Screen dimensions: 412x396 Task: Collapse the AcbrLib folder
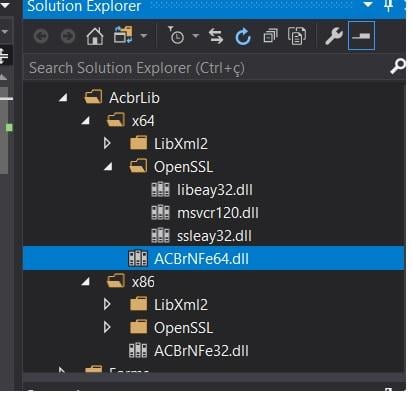click(63, 98)
